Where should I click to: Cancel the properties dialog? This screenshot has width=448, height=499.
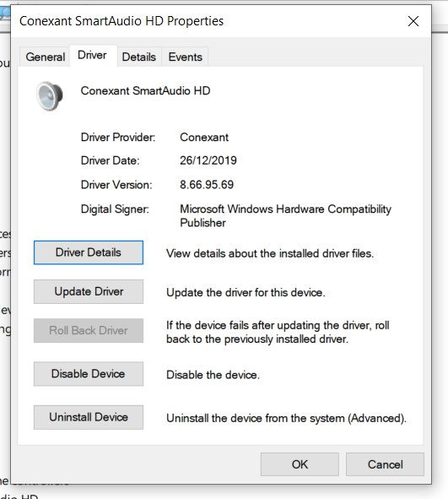point(385,464)
